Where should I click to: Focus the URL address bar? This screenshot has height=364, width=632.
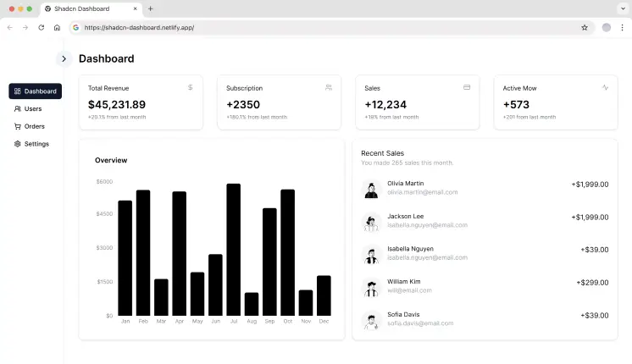tap(330, 27)
